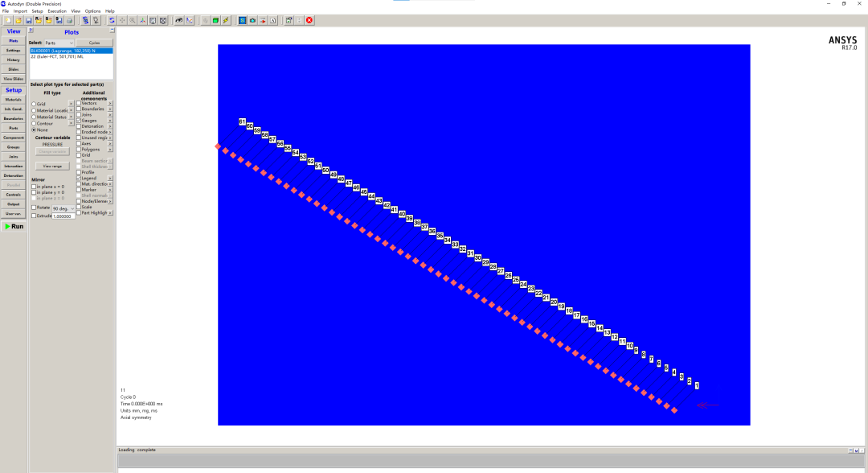Click the graph plot toolbar icon

(x=190, y=20)
